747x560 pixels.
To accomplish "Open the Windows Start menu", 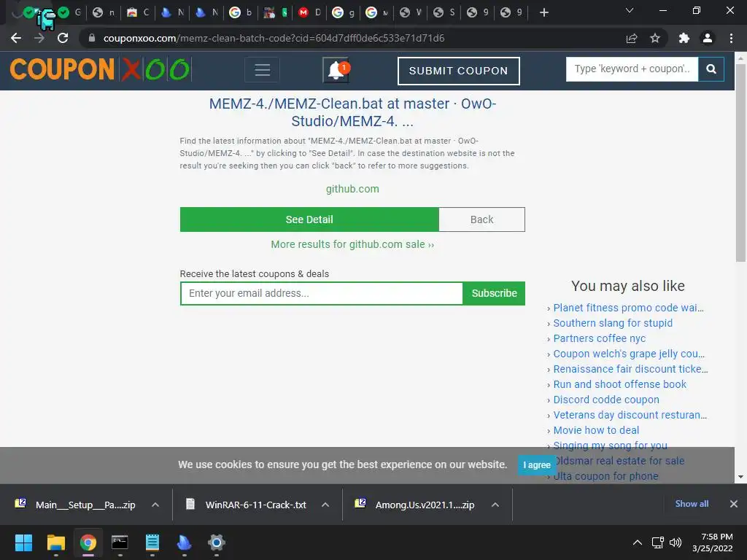I will click(x=23, y=542).
